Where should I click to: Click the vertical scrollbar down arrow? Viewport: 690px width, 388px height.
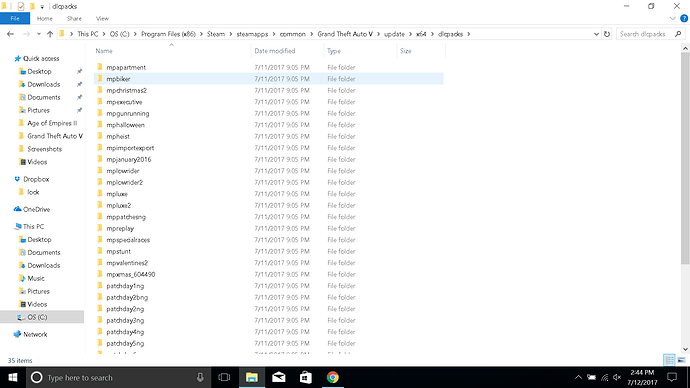click(685, 349)
